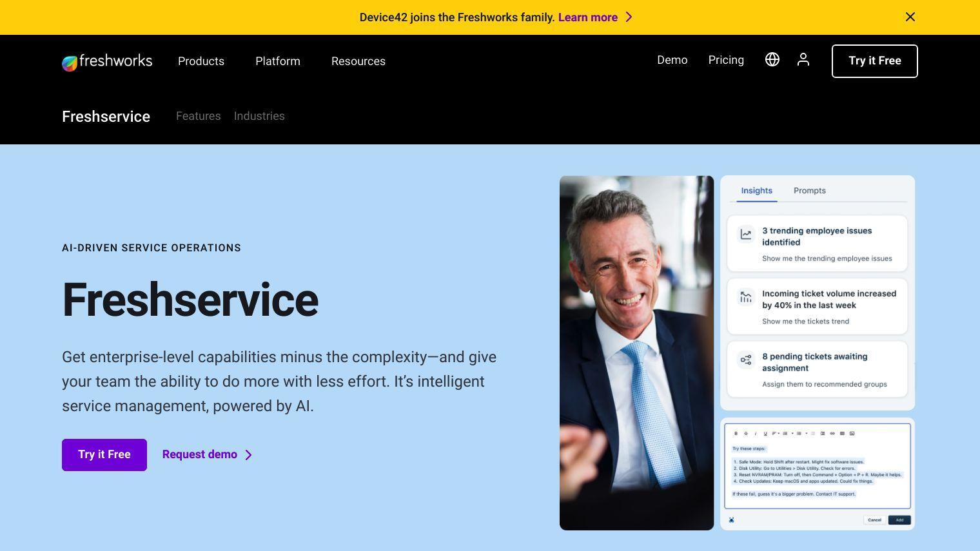
Task: Open the Features sub-navigation item
Action: (198, 116)
